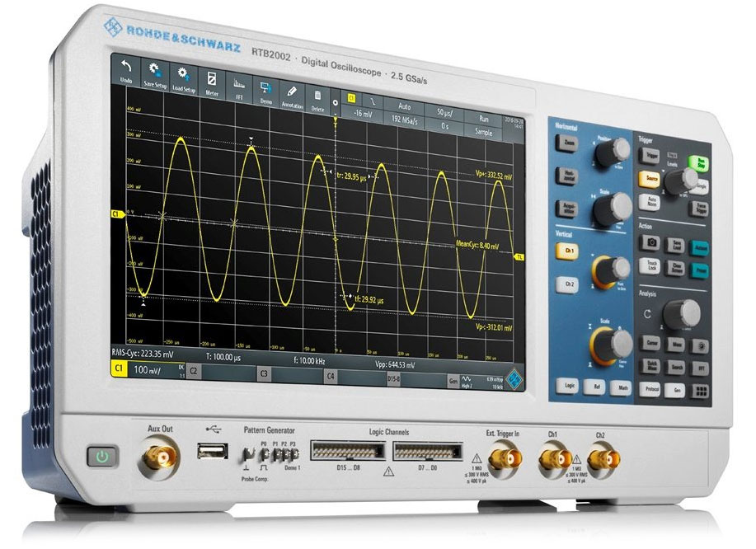Push the camera screenshot key in Action section
This screenshot has width=756, height=549.
(x=650, y=242)
